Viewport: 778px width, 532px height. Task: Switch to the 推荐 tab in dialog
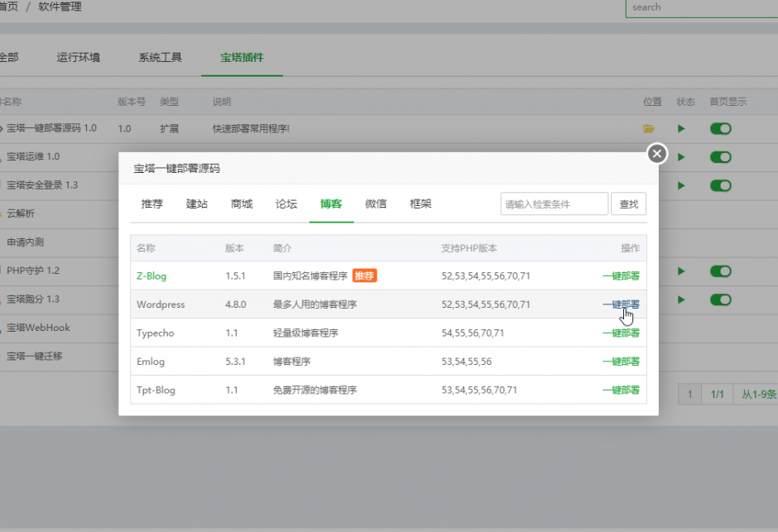[151, 204]
